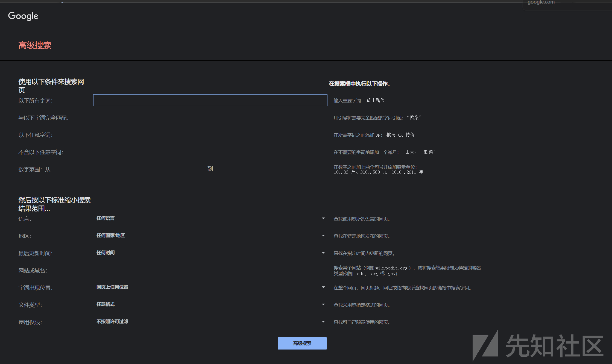This screenshot has height=364, width=612.
Task: Click the hint 查找在指定时间内更新的网页
Action: (x=364, y=253)
